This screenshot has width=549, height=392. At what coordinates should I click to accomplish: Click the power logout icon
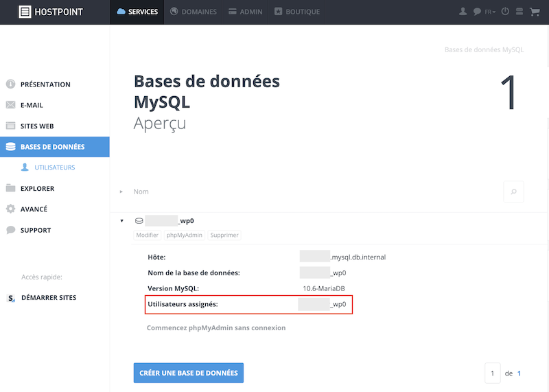505,12
